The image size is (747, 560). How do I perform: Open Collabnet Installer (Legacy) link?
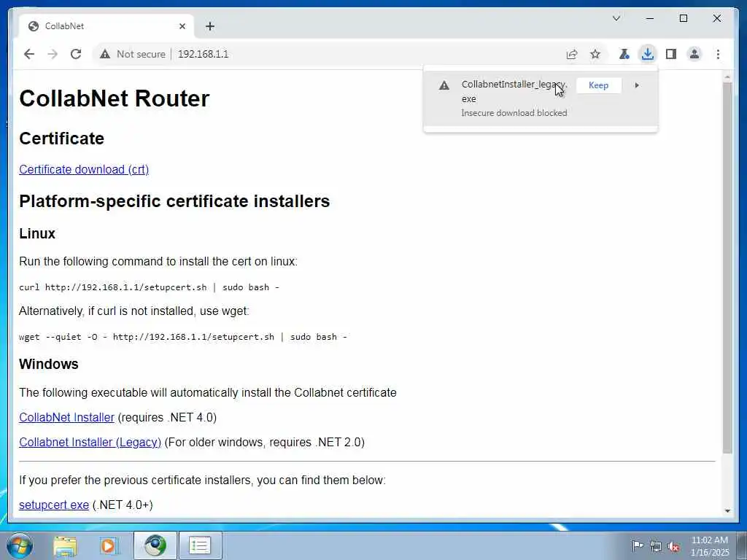(x=90, y=442)
